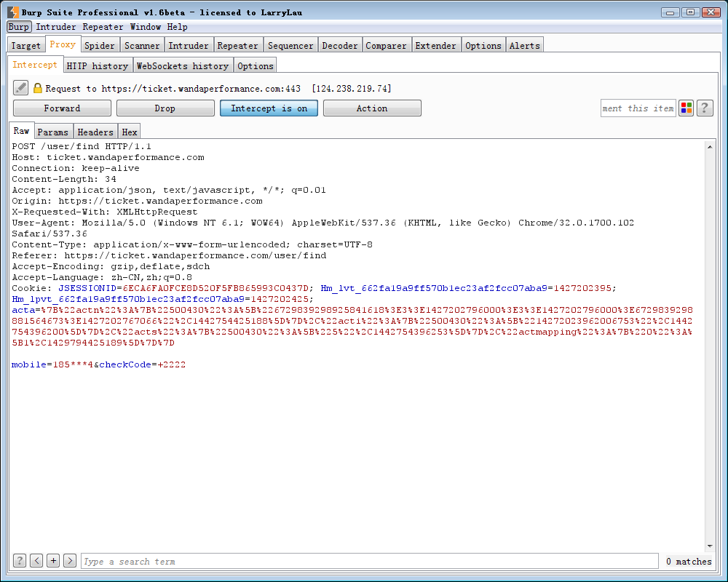The width and height of the screenshot is (728, 582).
Task: Go to next search match arrow
Action: coord(70,561)
